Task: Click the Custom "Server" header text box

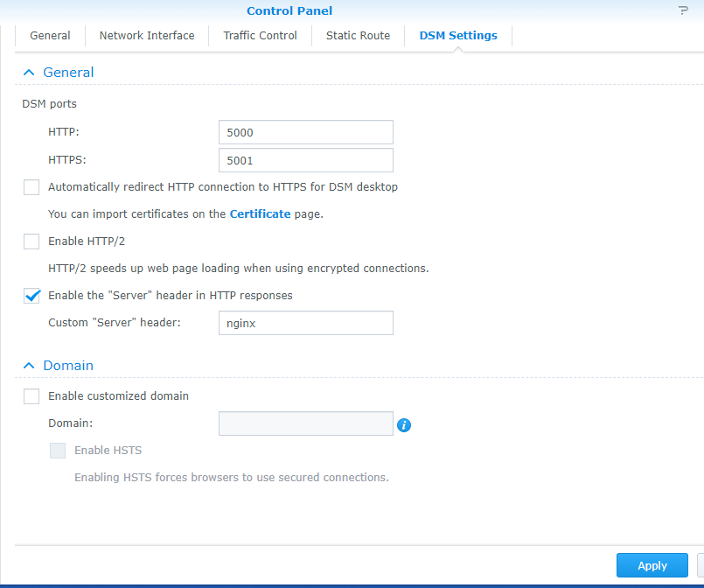Action: 305,323
